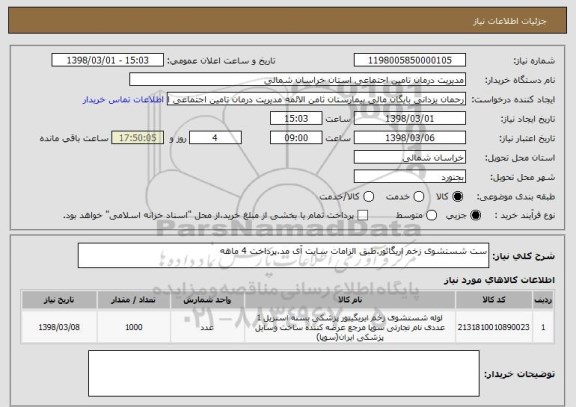This screenshot has width=576, height=407.
Task: Click the 1398/03/06 validity date field
Action: (410, 138)
